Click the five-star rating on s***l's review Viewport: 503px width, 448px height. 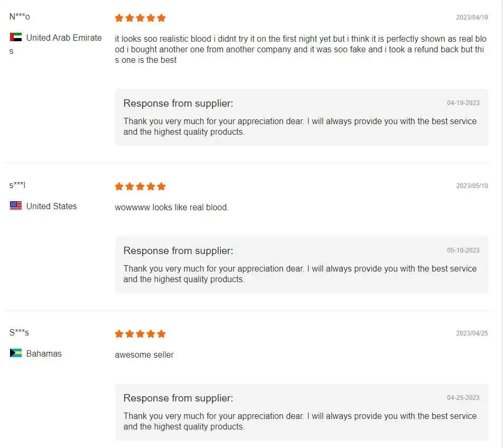[140, 186]
